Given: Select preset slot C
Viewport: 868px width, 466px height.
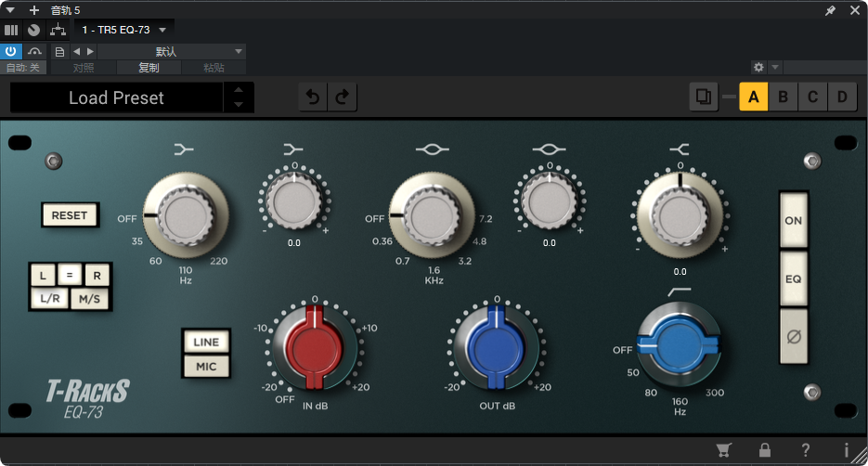Looking at the screenshot, I should (x=812, y=97).
